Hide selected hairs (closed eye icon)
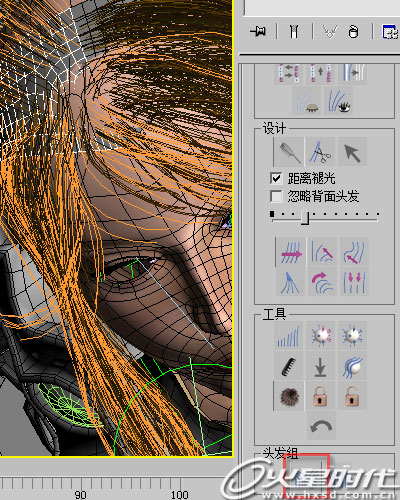The width and height of the screenshot is (400, 500). (307, 101)
